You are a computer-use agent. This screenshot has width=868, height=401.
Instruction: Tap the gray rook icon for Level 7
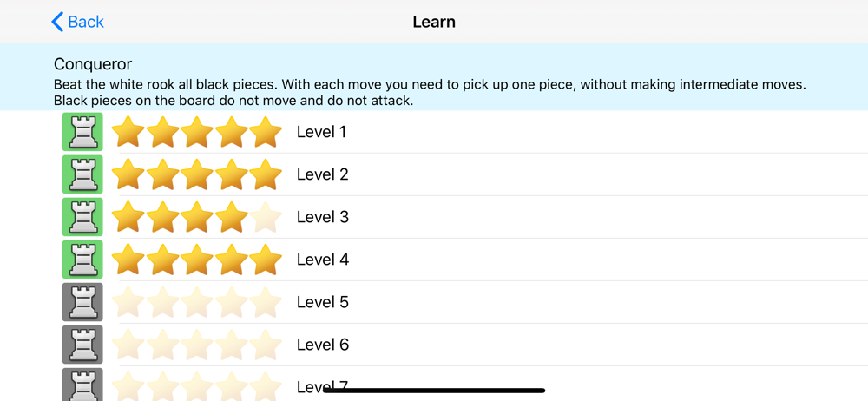click(x=82, y=385)
